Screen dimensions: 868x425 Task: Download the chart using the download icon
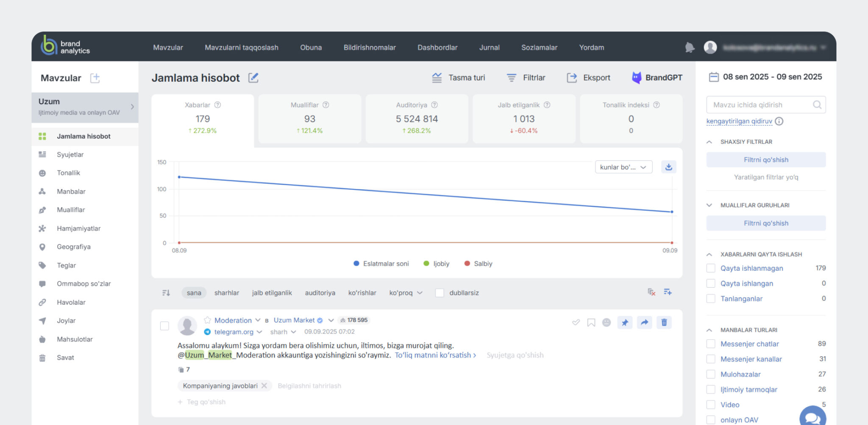668,167
